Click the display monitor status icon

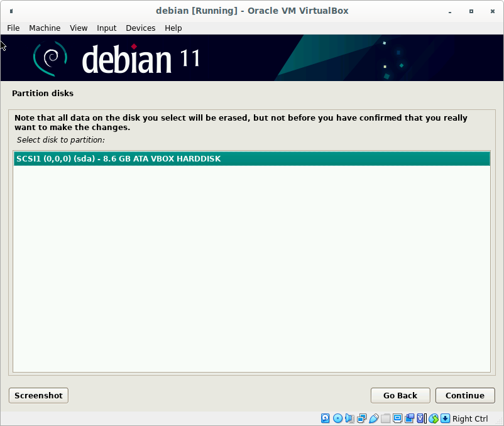(x=397, y=418)
